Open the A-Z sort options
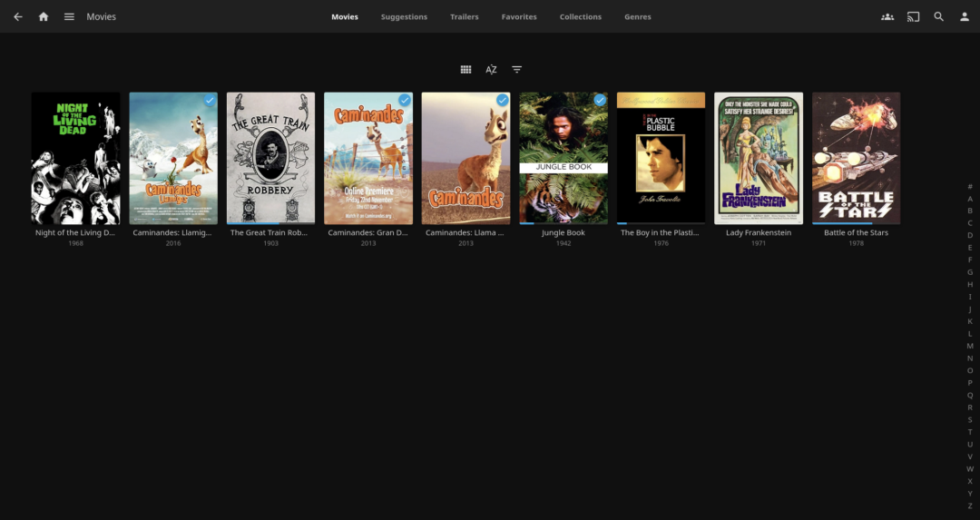The height and width of the screenshot is (520, 980). (x=491, y=69)
